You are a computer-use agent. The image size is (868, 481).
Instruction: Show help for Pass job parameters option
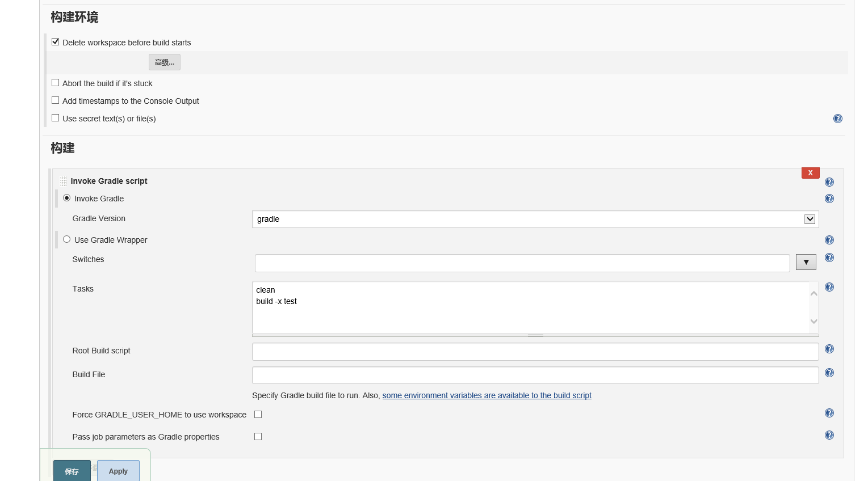829,435
